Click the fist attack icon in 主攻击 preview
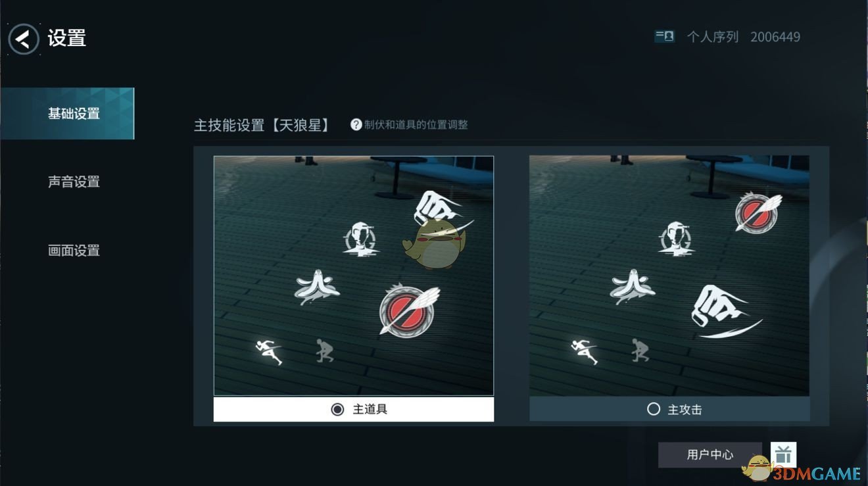 tap(722, 311)
